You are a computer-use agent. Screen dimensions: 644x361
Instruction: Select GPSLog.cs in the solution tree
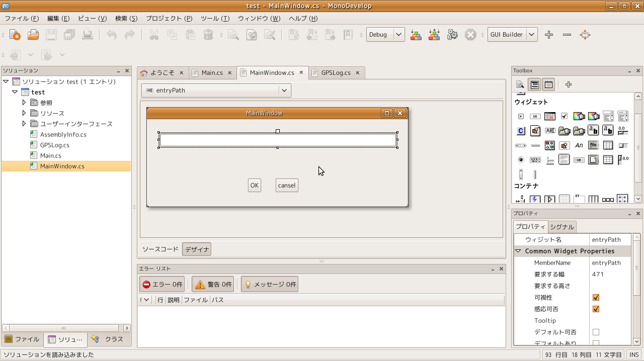pos(55,145)
